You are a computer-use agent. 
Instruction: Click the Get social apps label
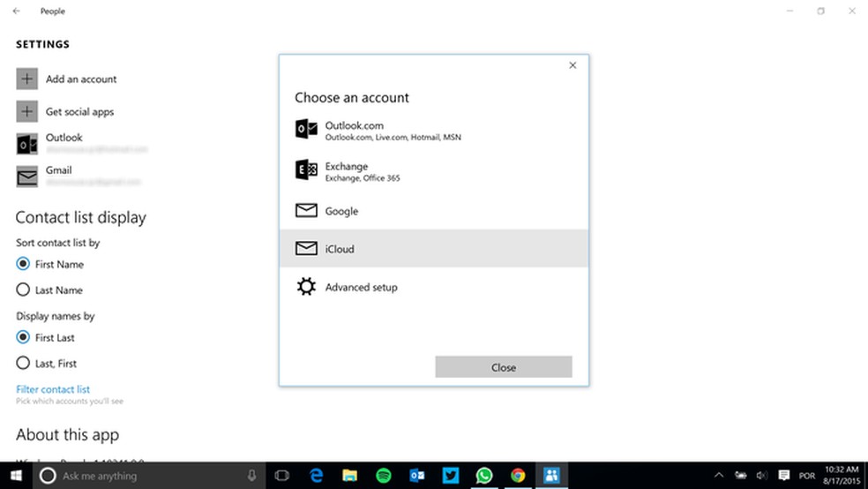[x=79, y=112]
